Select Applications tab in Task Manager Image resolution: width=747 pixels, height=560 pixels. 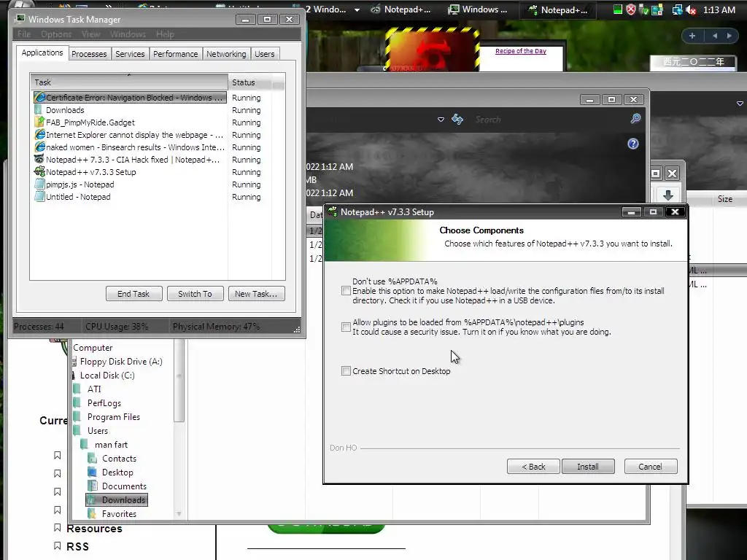[x=42, y=52]
